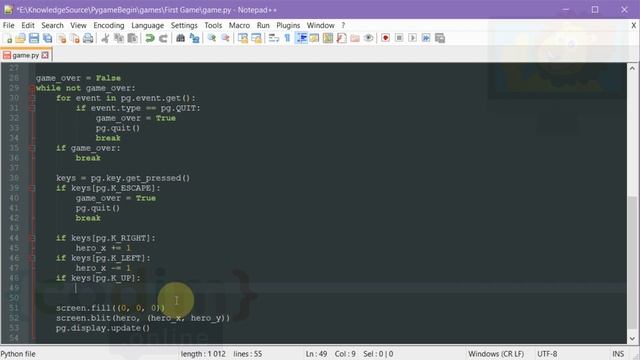Click the Save All toolbar icon
This screenshot has height=360, width=640.
[48, 38]
